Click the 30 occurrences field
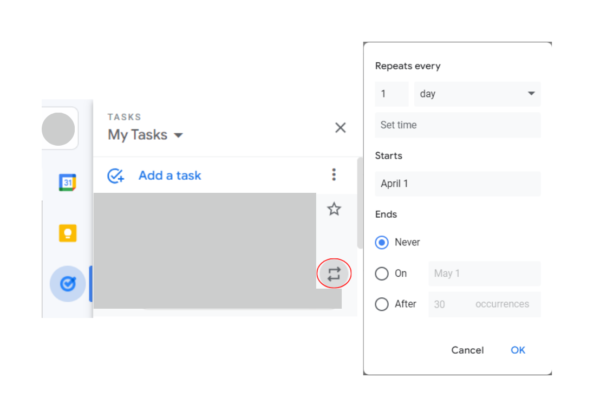The image size is (600, 417). (484, 304)
